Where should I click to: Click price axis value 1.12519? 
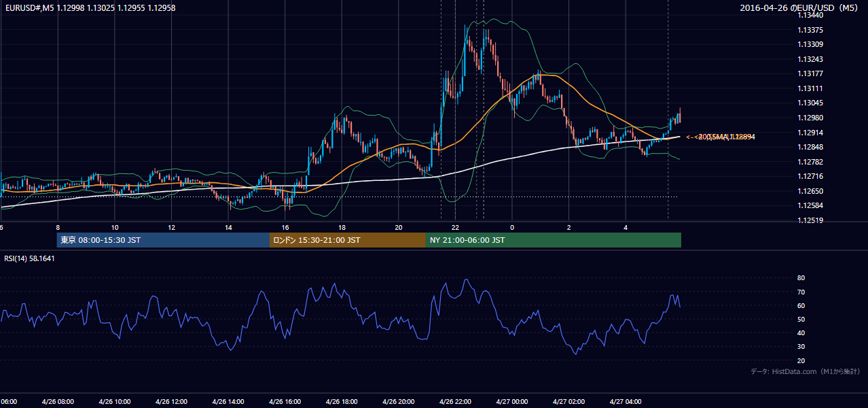point(811,220)
